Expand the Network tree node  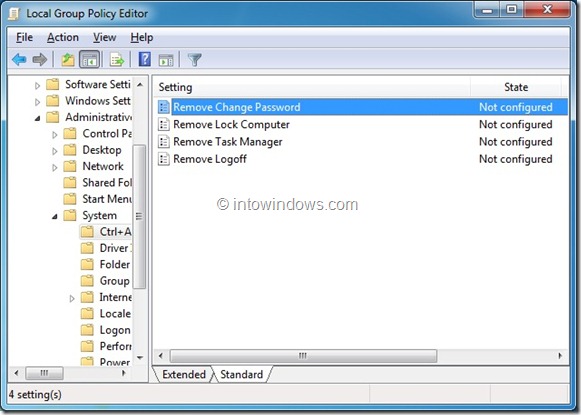coord(55,167)
